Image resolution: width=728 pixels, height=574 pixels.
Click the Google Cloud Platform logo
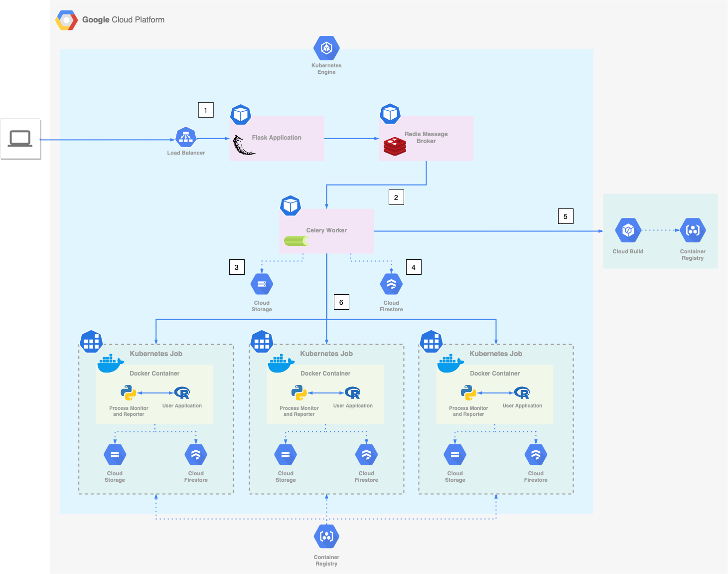[67, 20]
